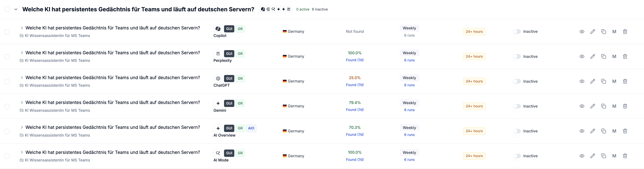The image size is (644, 169).
Task: Edit the ChatGPT prompt row
Action: point(593,81)
